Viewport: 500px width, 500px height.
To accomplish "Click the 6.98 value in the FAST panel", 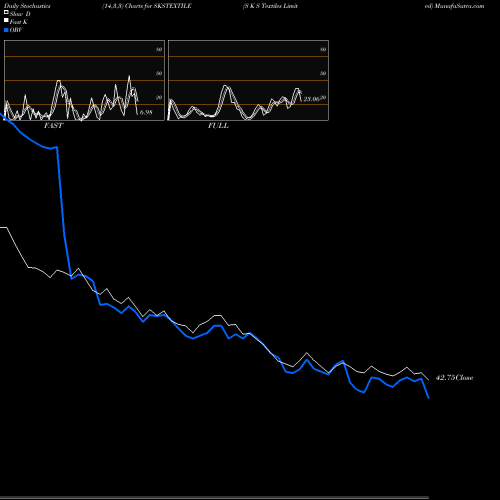I will point(146,112).
